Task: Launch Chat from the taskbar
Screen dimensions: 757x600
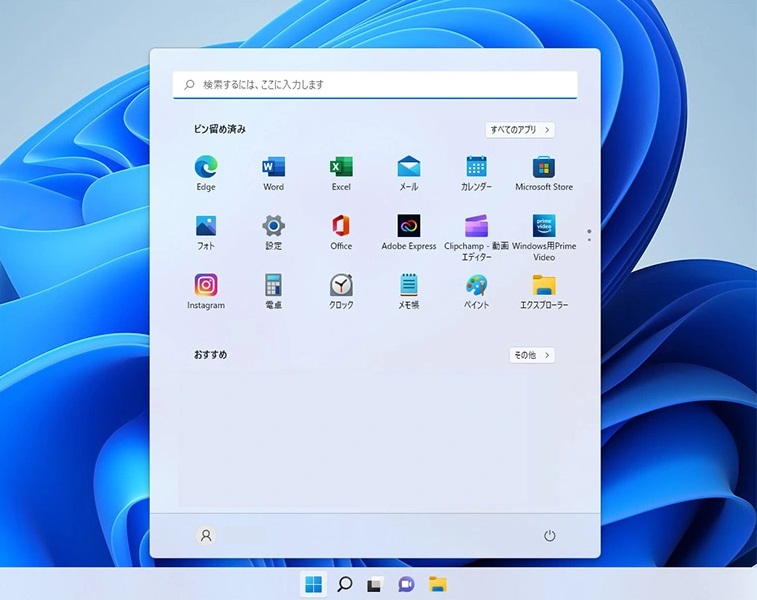Action: (x=407, y=584)
